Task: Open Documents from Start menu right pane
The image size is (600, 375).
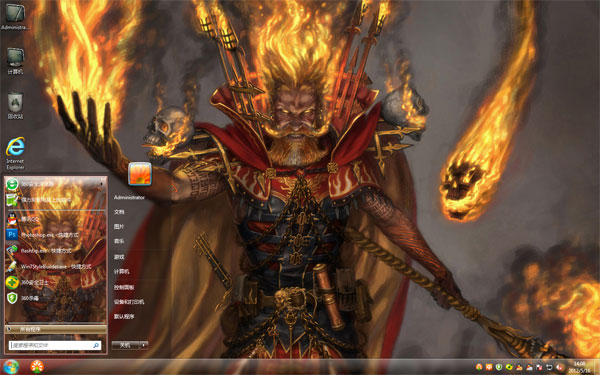Action: coord(119,212)
